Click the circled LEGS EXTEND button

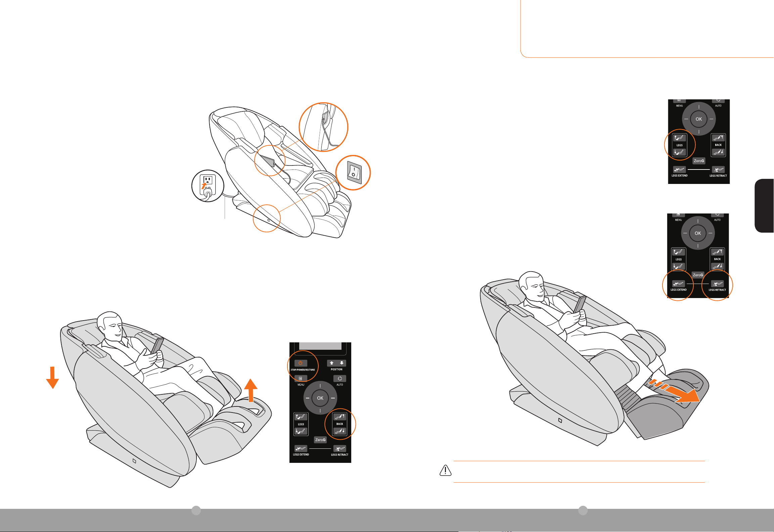tap(678, 284)
